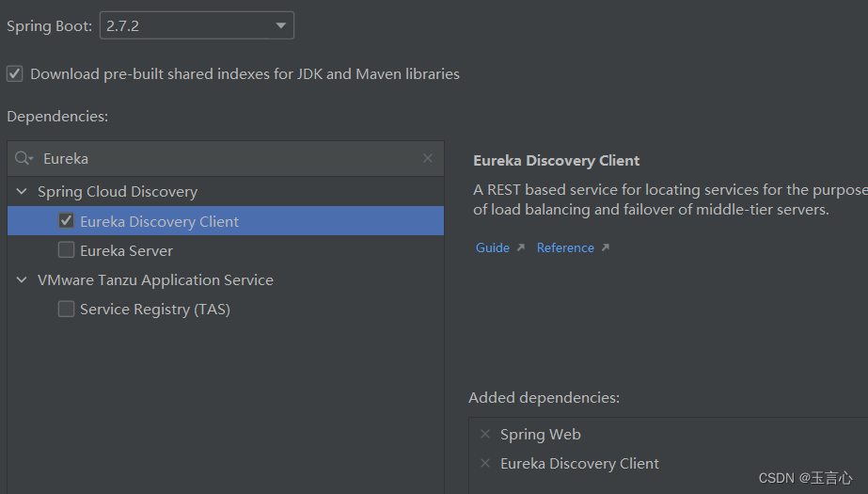Click the external arrow icon next to Guide
868x494 pixels.
point(521,247)
